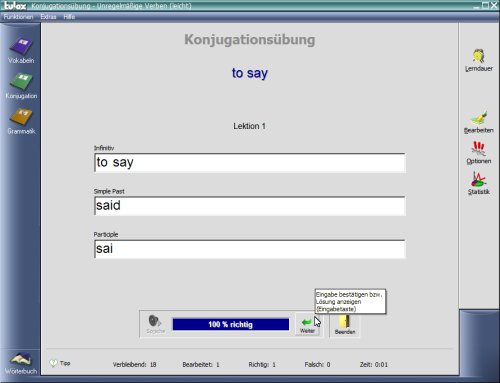
Task: Click the 'Richtig: 1' status text
Action: pyautogui.click(x=262, y=364)
